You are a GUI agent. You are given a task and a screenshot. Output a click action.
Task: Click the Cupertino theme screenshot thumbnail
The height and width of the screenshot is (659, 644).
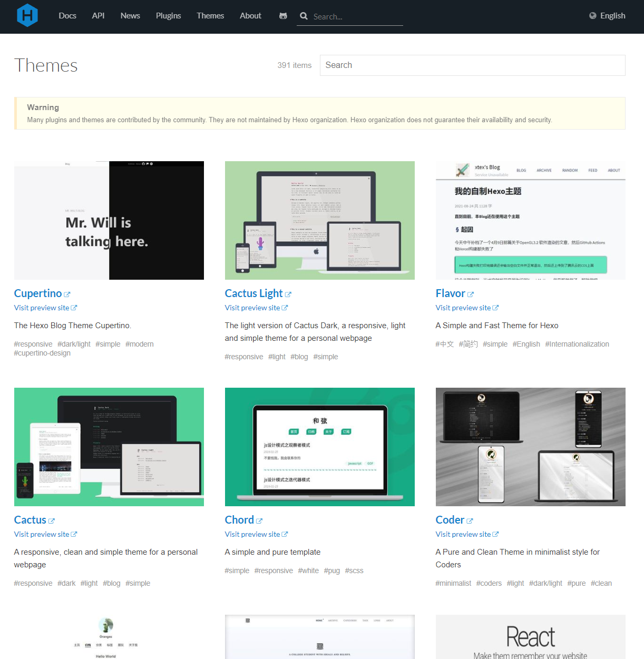[109, 220]
